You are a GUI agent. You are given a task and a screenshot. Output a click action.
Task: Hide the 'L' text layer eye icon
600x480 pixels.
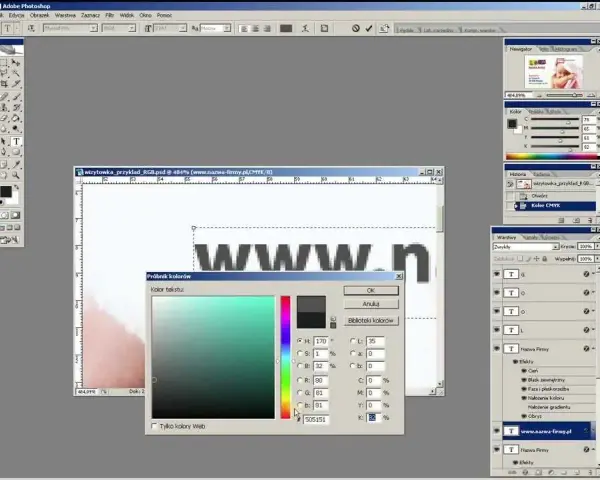(497, 330)
